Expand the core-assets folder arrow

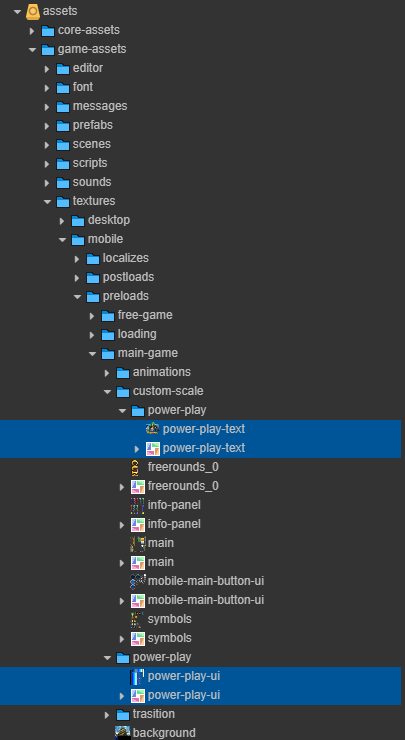click(32, 31)
